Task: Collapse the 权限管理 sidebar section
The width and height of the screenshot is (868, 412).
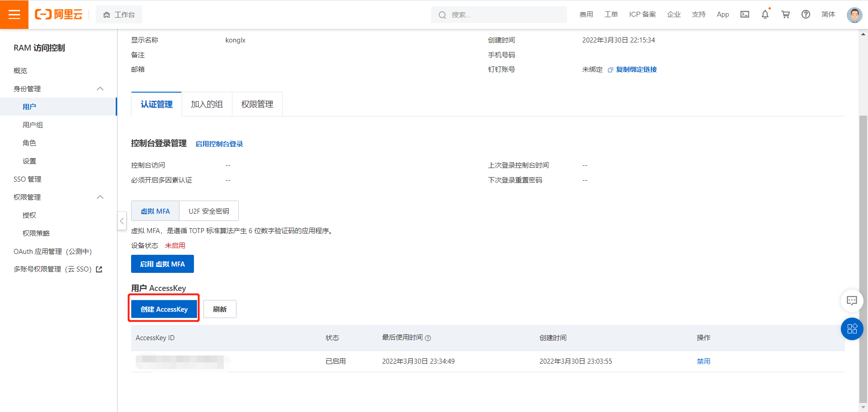Action: 100,197
